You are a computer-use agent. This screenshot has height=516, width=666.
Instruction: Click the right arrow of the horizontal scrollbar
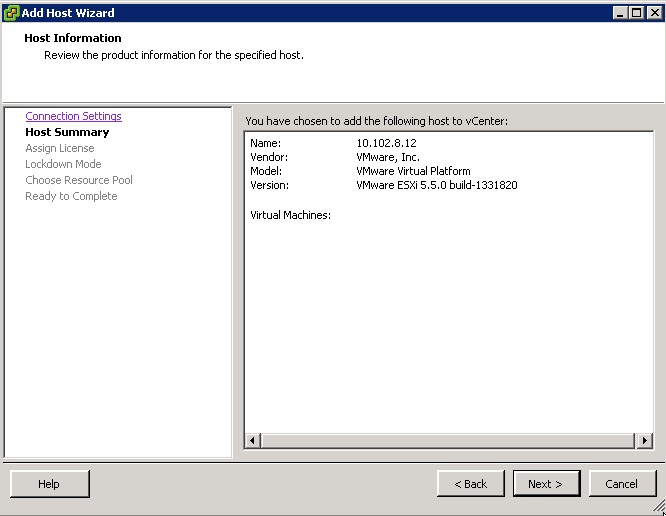[x=645, y=440]
